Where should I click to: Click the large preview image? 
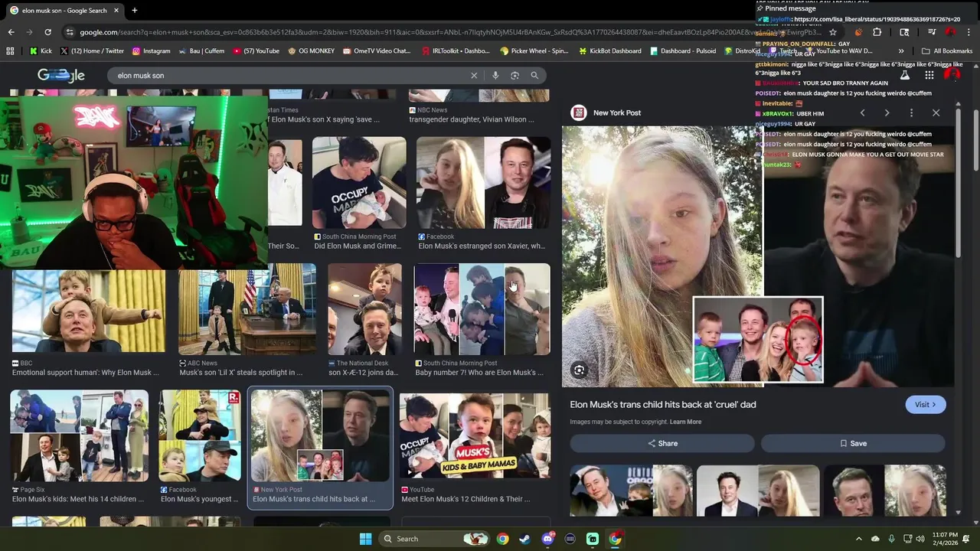[x=758, y=256]
